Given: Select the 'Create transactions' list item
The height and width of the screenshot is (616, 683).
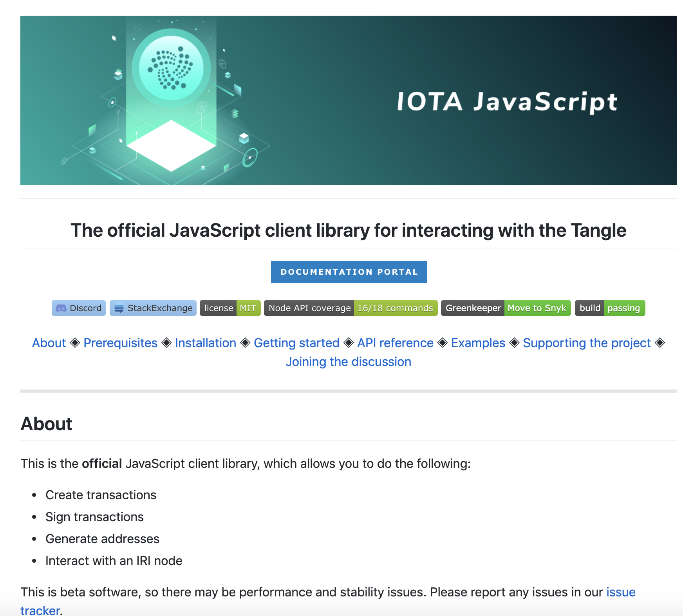Looking at the screenshot, I should (x=101, y=495).
